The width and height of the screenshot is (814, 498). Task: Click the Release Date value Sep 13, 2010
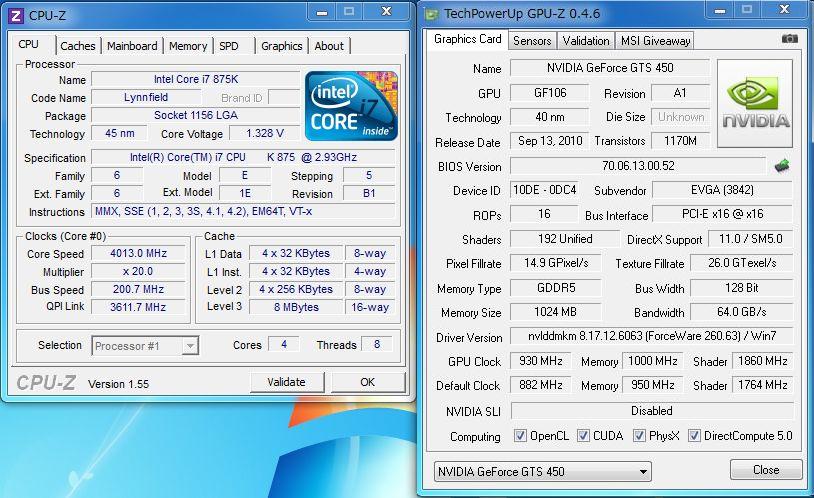pos(550,141)
